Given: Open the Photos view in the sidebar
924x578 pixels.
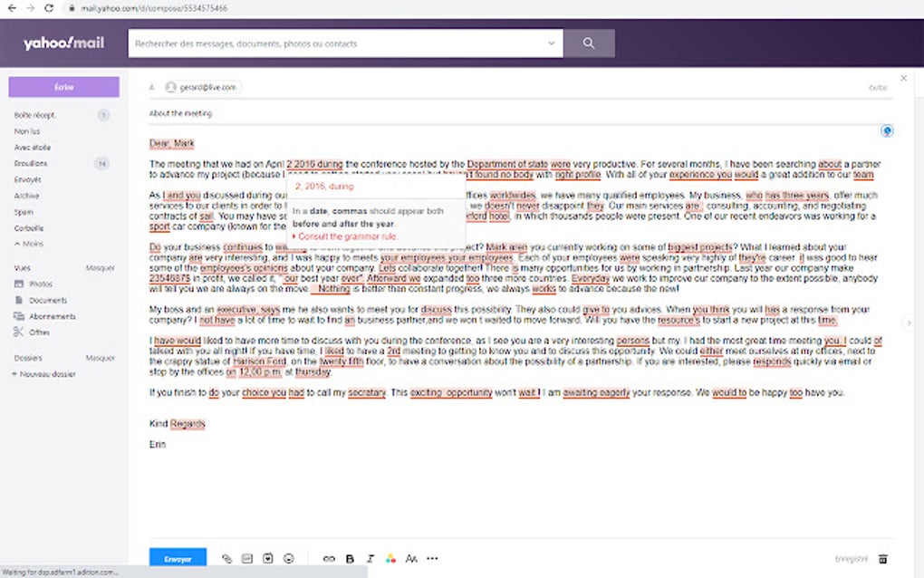Looking at the screenshot, I should pyautogui.click(x=42, y=284).
